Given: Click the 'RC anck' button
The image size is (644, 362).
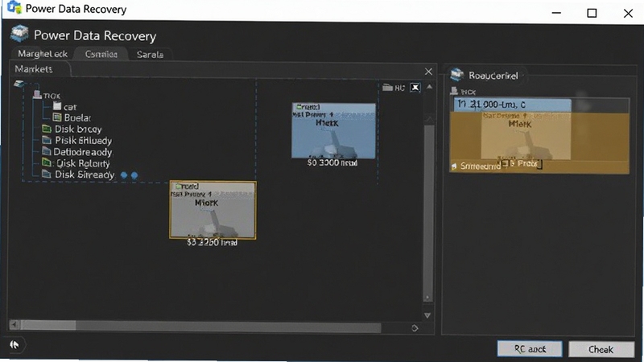Looking at the screenshot, I should coord(530,349).
